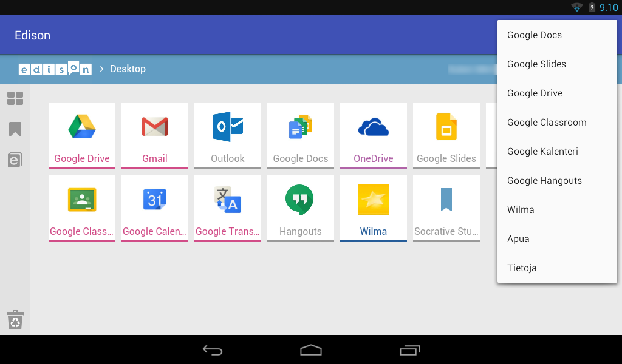Launch the Google Translate tile

click(228, 208)
